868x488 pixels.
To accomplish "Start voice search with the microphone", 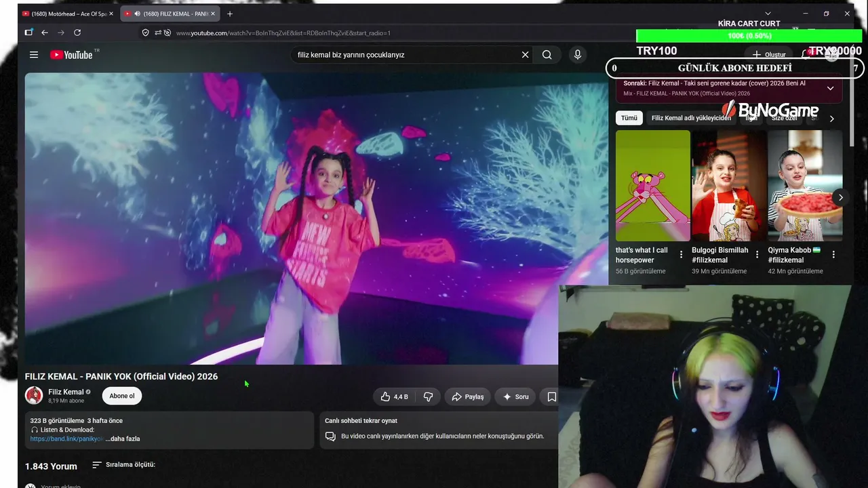I will coord(578,55).
